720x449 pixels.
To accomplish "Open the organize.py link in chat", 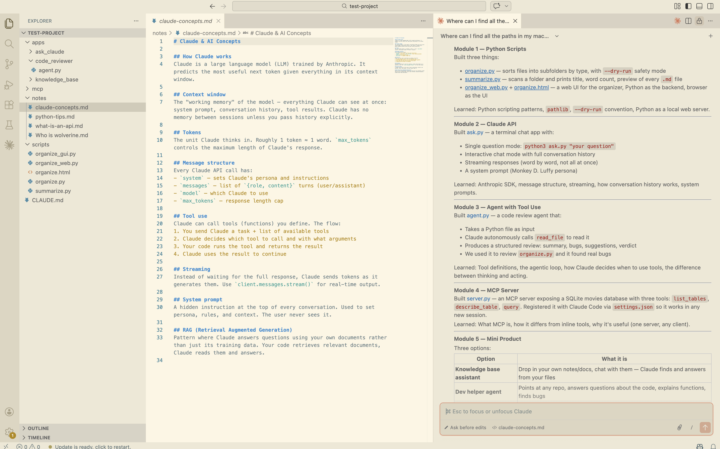I will [x=479, y=71].
